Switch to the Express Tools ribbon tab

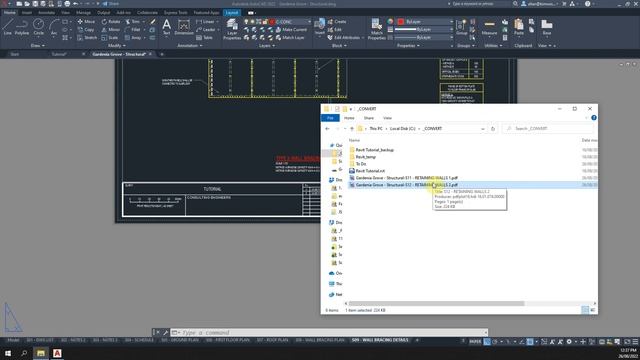(176, 13)
